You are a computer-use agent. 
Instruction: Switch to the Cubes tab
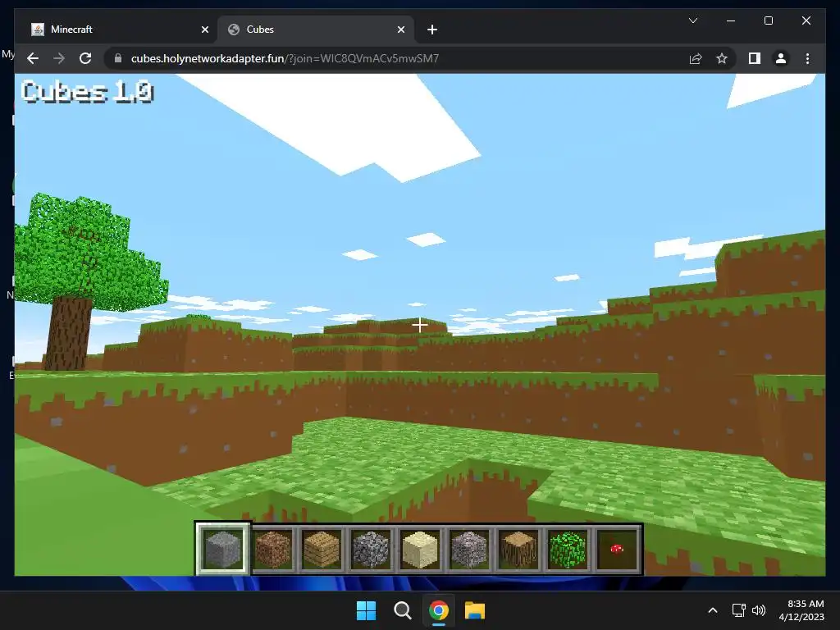[316, 30]
